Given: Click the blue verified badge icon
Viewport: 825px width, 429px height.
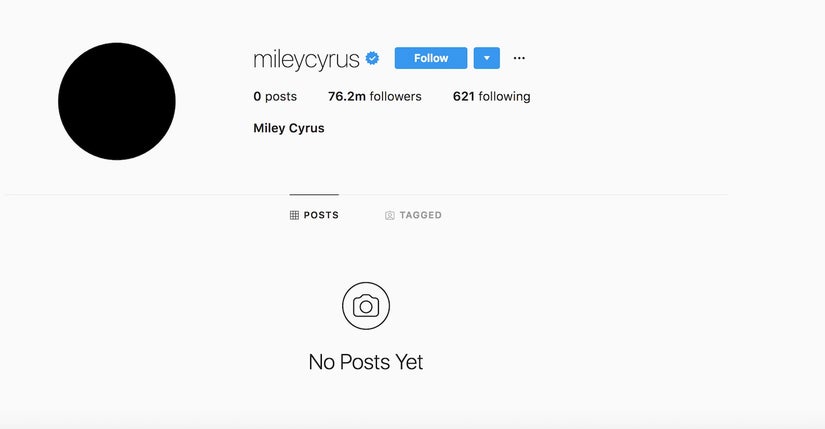Looking at the screenshot, I should pos(373,58).
